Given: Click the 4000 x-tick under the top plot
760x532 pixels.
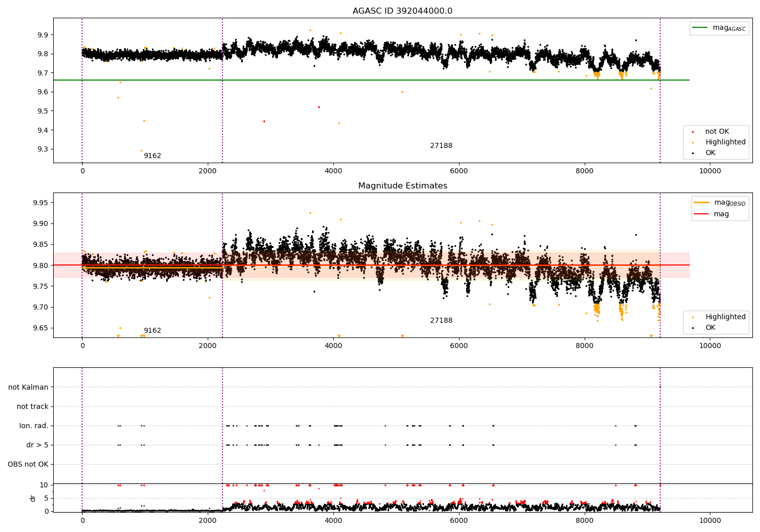Looking at the screenshot, I should click(x=333, y=171).
